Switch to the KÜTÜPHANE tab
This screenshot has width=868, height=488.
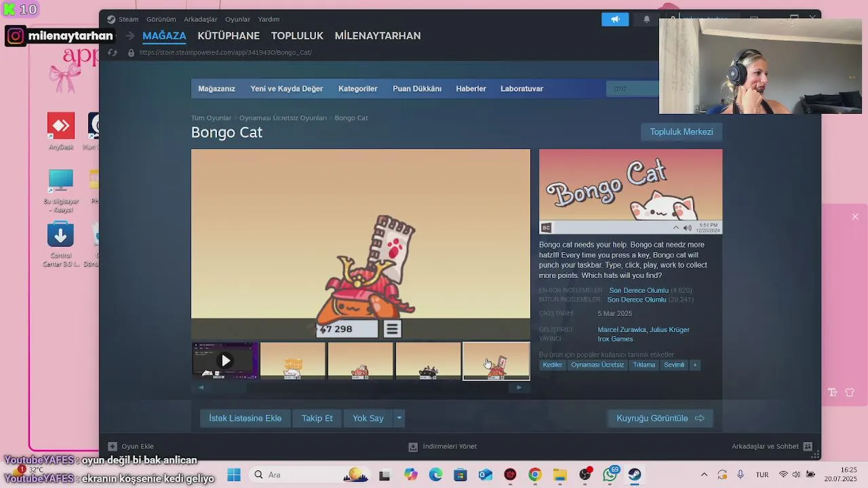click(229, 35)
